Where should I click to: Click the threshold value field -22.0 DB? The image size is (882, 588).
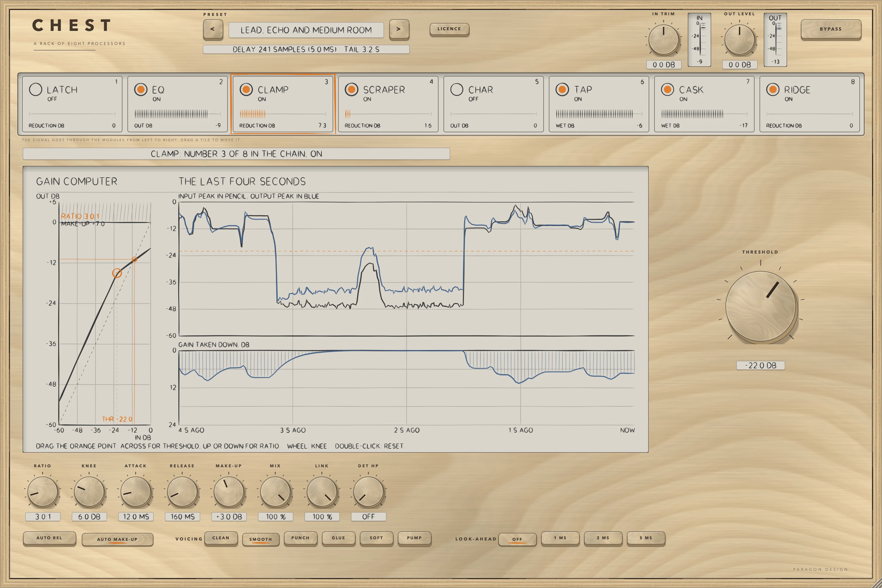tap(760, 365)
